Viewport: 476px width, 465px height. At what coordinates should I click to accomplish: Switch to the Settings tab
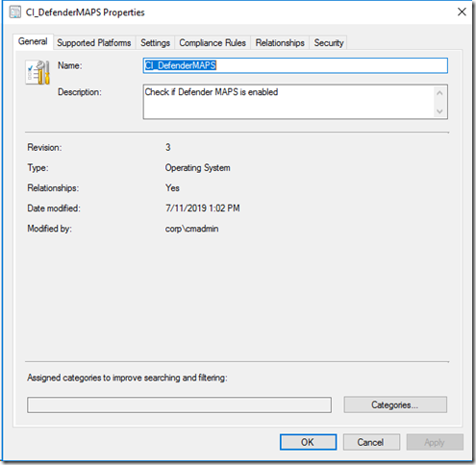[155, 43]
